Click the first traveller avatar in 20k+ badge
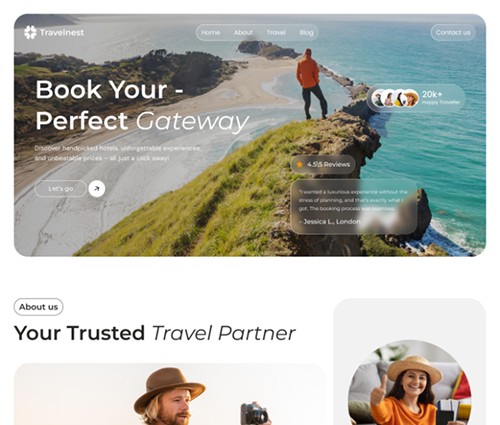 point(378,98)
